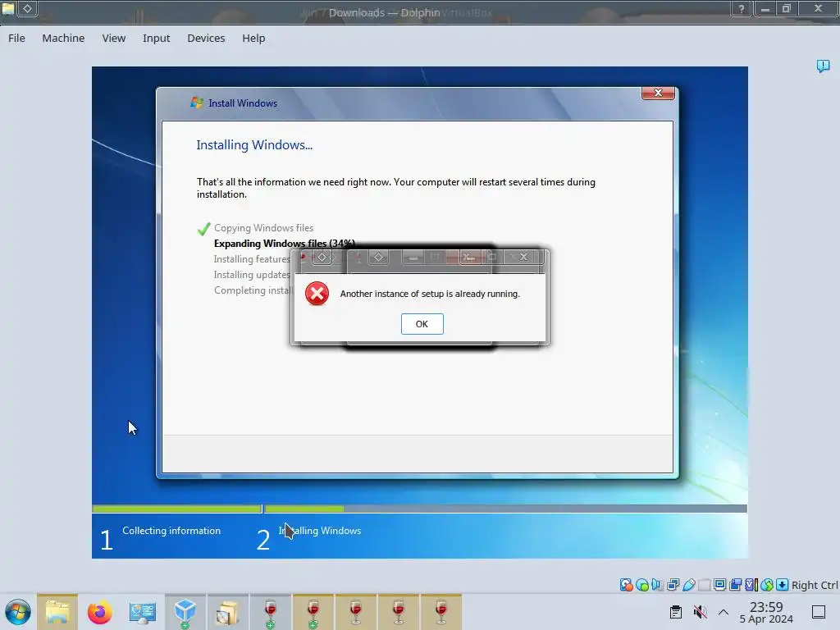Expand the hidden system tray icons arrow

pyautogui.click(x=724, y=612)
